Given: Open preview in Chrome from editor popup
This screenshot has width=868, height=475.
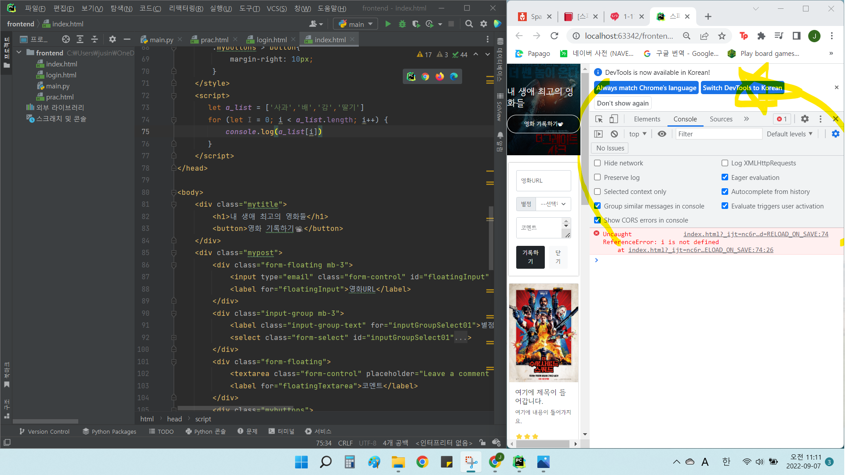Looking at the screenshot, I should (x=425, y=77).
